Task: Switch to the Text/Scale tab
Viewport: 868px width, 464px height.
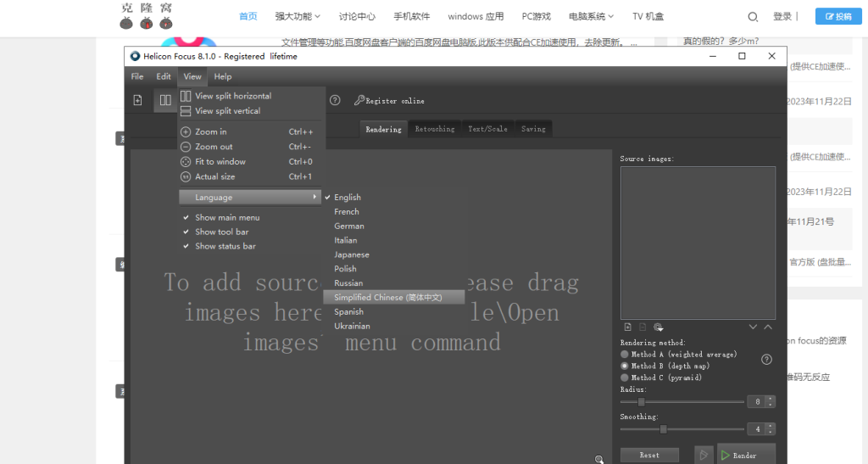Action: 487,129
